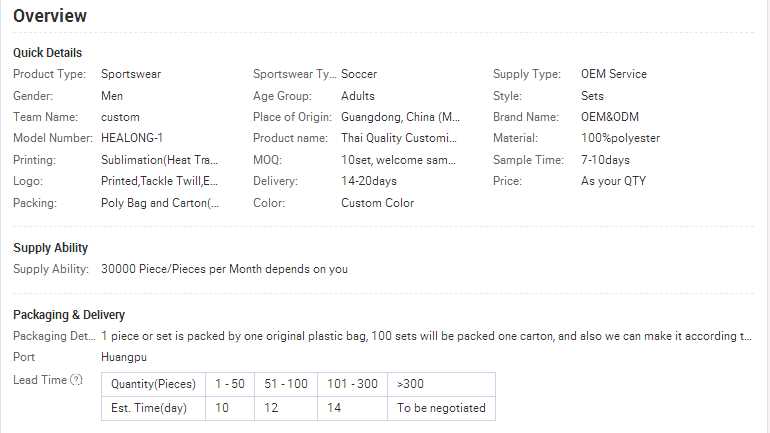Click the truncated Packing Poly Bag value
This screenshot has height=433, width=770.
[160, 203]
